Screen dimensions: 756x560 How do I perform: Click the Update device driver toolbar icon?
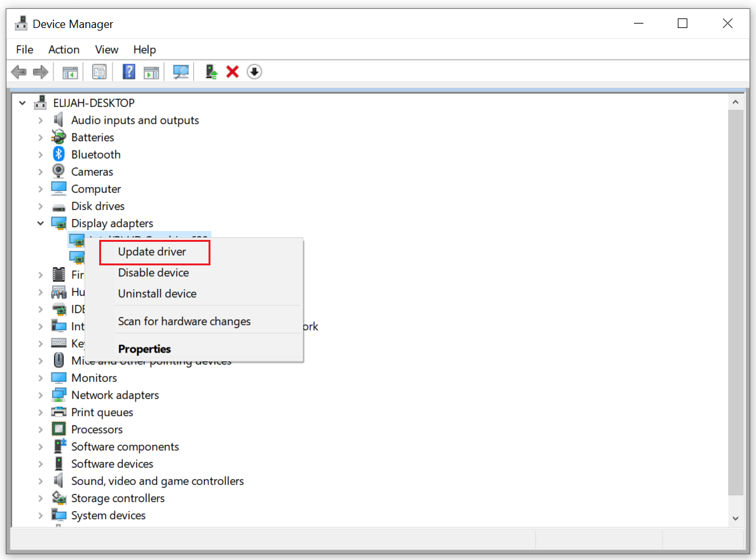212,72
